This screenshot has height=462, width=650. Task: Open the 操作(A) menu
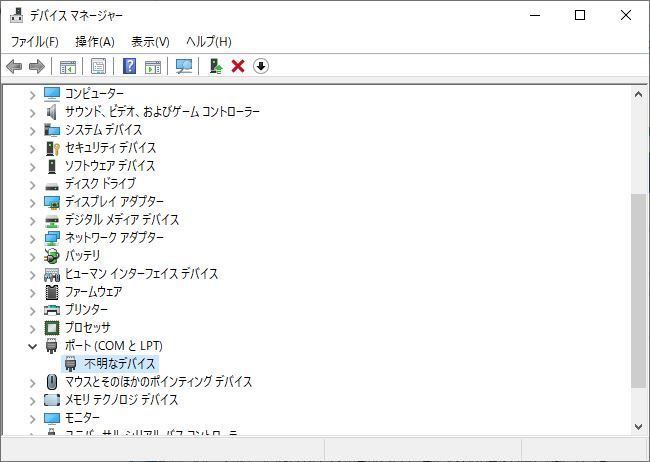click(x=95, y=41)
